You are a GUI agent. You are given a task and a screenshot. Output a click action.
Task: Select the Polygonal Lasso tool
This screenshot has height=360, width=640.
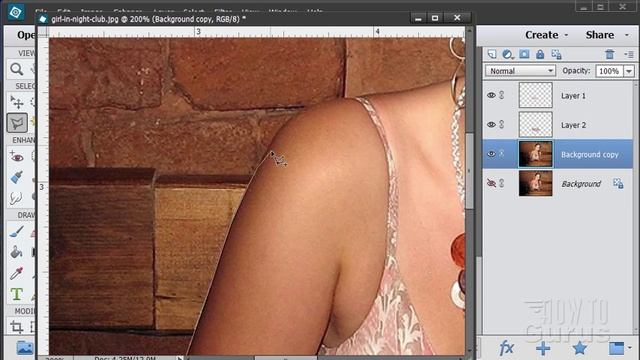(17, 123)
